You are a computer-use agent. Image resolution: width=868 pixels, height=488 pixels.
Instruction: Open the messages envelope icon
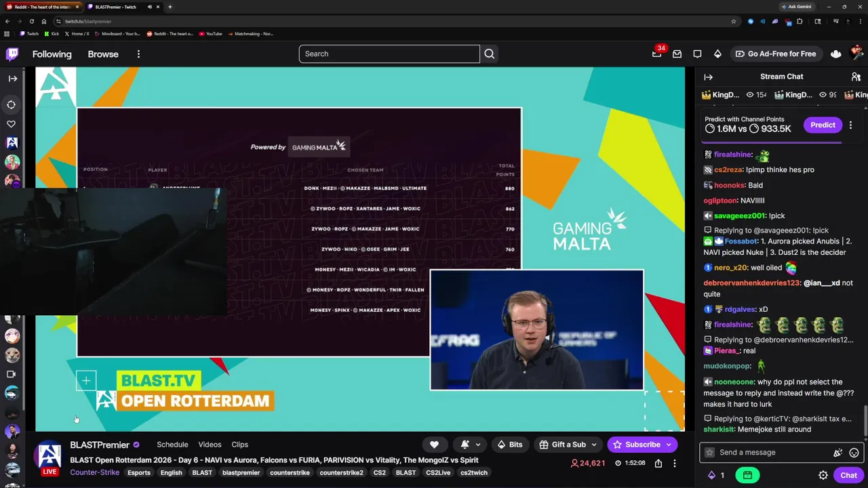coord(677,54)
